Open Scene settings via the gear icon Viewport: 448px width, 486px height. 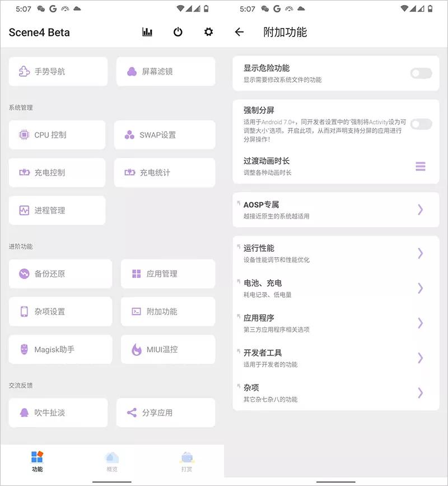point(207,33)
